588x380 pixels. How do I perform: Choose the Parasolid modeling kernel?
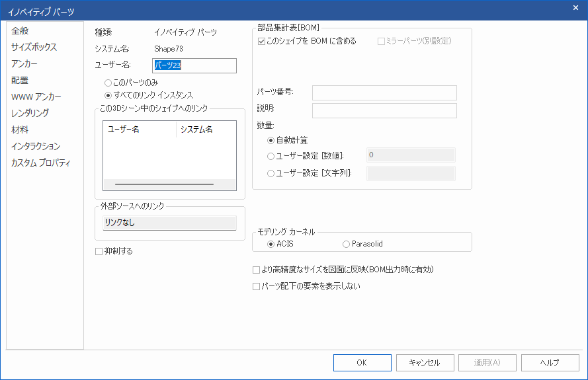(362, 244)
